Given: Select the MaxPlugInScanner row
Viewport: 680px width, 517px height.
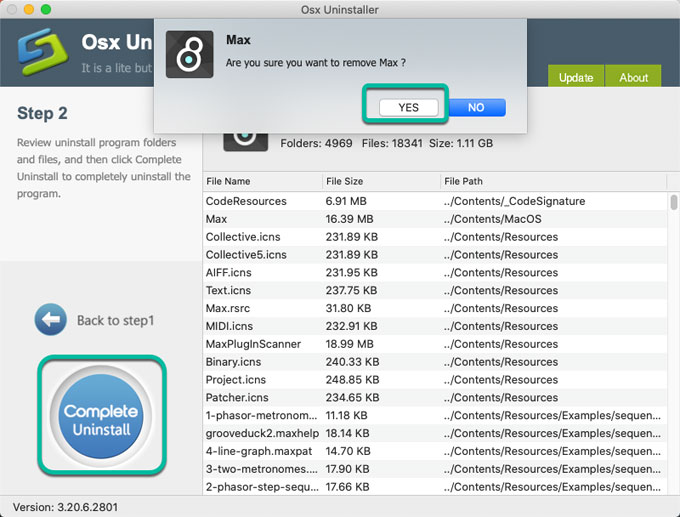Looking at the screenshot, I should [x=253, y=344].
